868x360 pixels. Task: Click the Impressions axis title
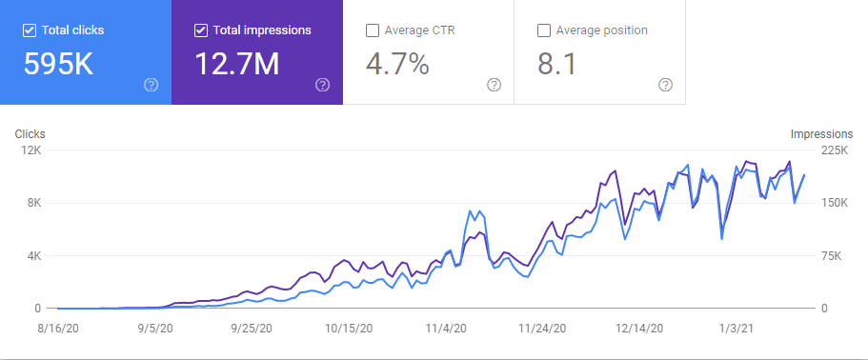pyautogui.click(x=821, y=134)
